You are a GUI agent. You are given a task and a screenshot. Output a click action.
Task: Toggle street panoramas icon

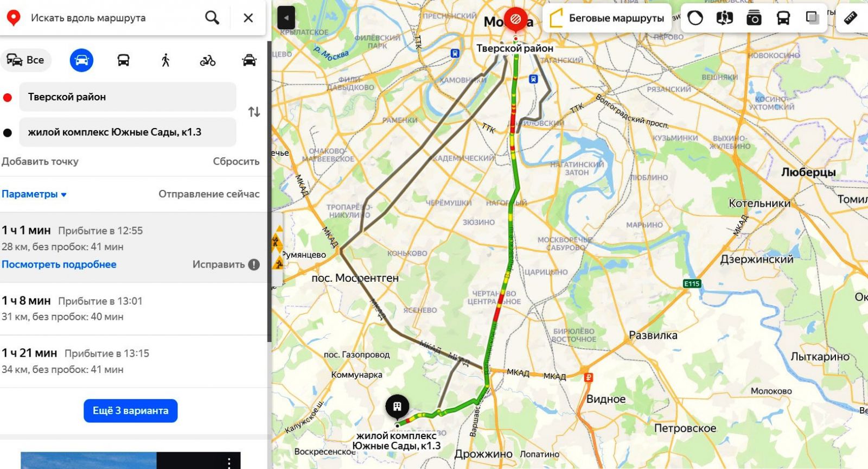[x=724, y=18]
